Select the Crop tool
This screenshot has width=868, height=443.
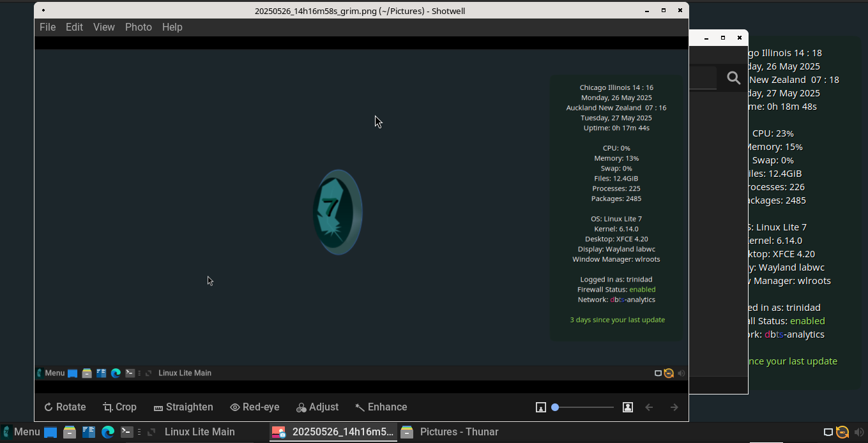click(119, 407)
